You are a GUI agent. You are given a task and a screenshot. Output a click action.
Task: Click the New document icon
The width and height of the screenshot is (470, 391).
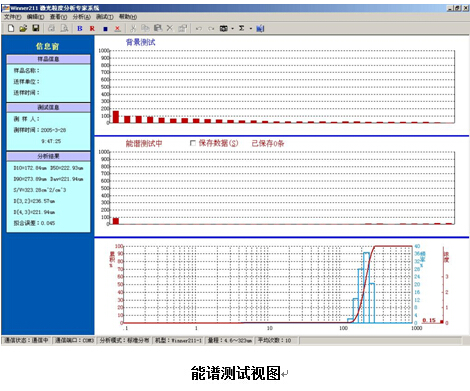coord(11,28)
